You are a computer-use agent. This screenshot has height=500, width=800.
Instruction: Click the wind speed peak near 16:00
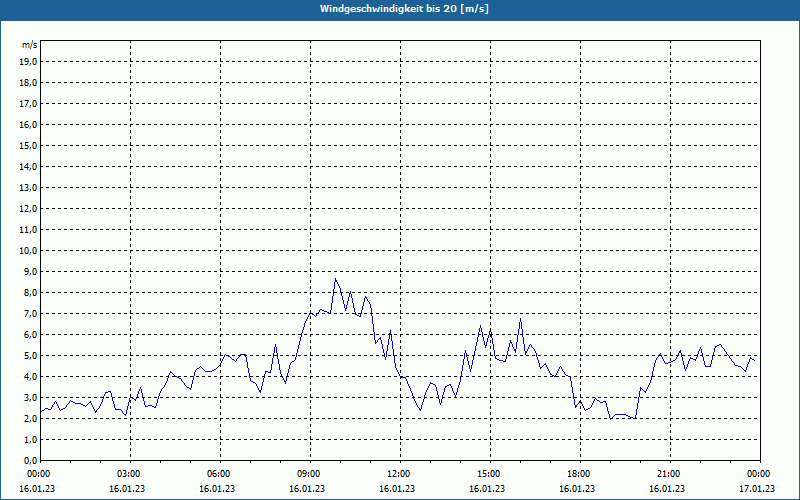tap(520, 319)
